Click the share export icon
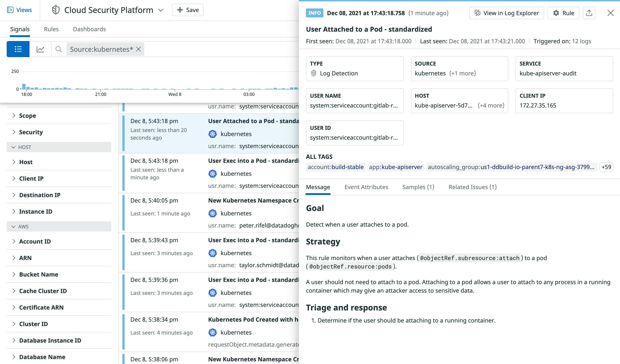The image size is (620, 364). (589, 13)
